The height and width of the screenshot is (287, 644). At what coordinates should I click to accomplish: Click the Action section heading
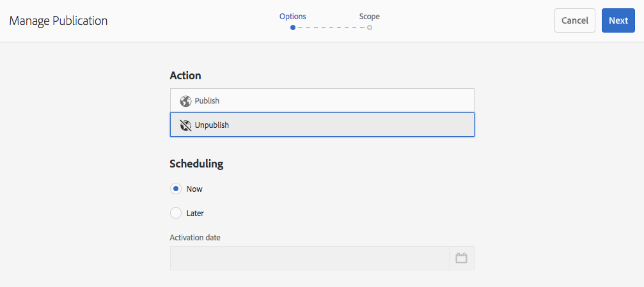coord(185,75)
